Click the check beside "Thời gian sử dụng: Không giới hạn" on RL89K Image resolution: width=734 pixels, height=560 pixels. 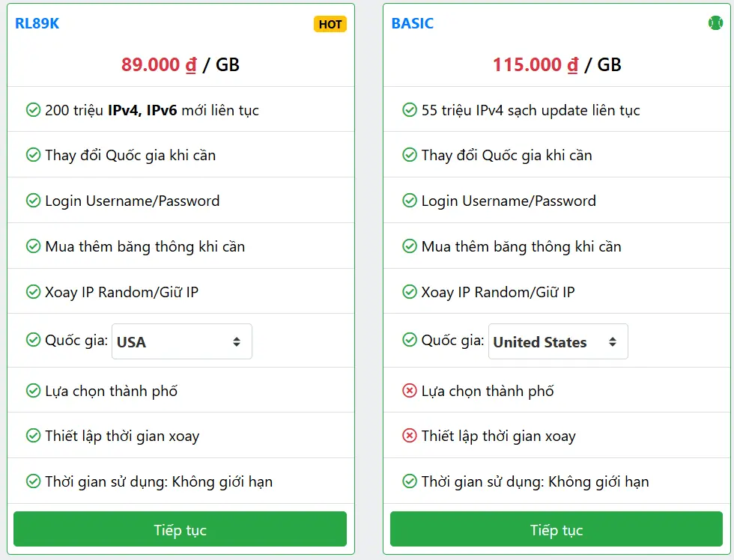33,481
